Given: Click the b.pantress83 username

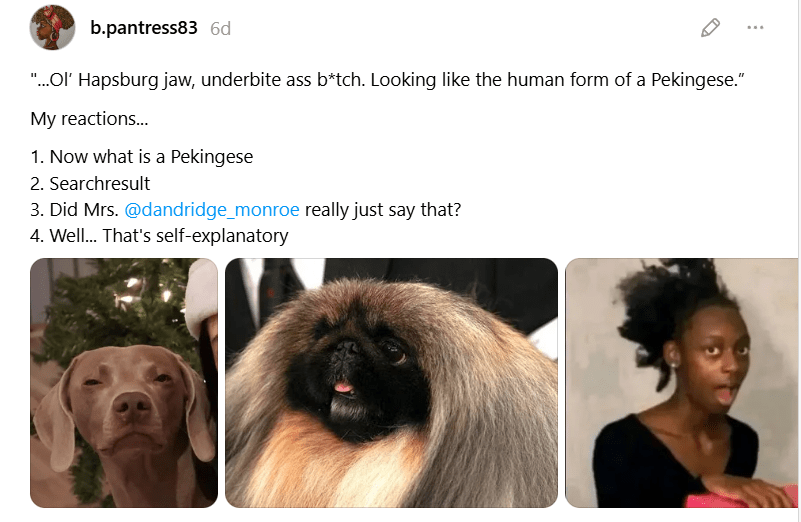Looking at the screenshot, I should (x=144, y=28).
